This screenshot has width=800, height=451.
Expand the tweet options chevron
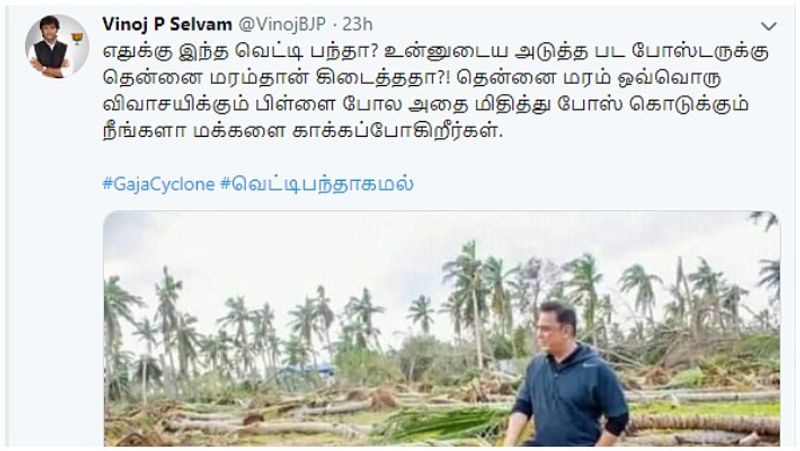coord(768,26)
